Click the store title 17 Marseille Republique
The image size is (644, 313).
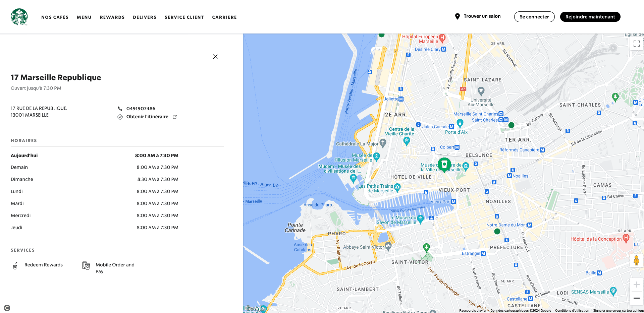pos(56,77)
